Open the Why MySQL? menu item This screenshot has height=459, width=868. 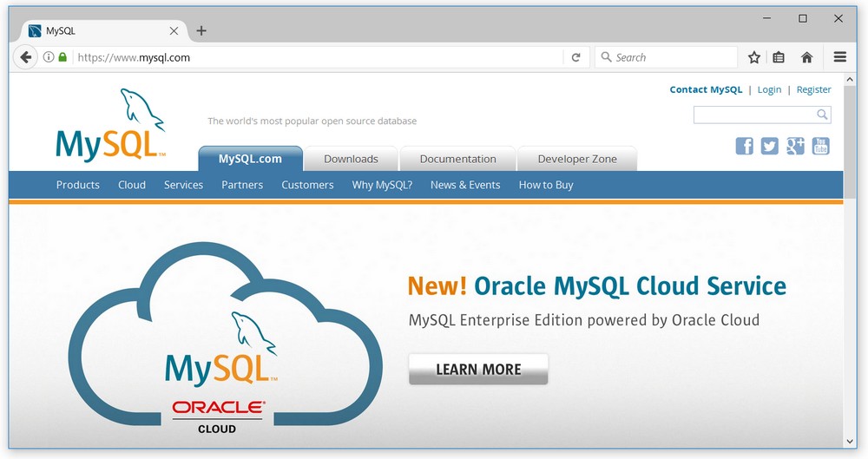tap(382, 185)
